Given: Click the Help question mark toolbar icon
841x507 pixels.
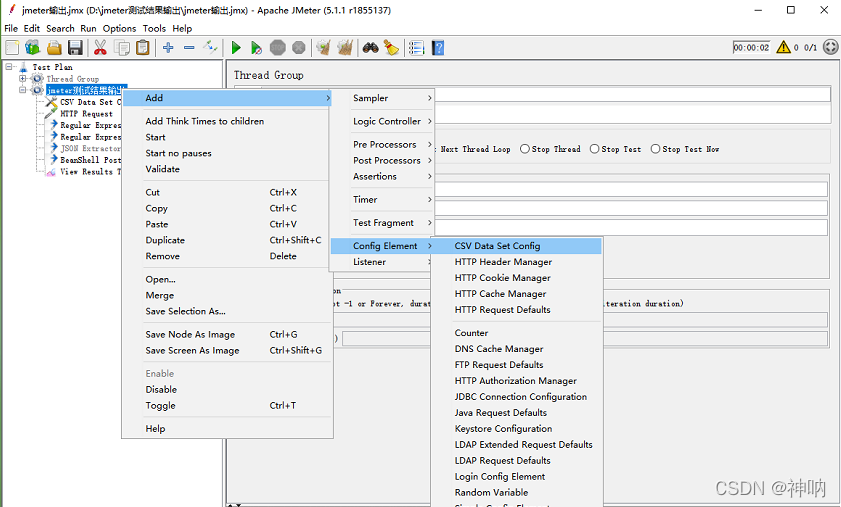Looking at the screenshot, I should click(x=438, y=48).
